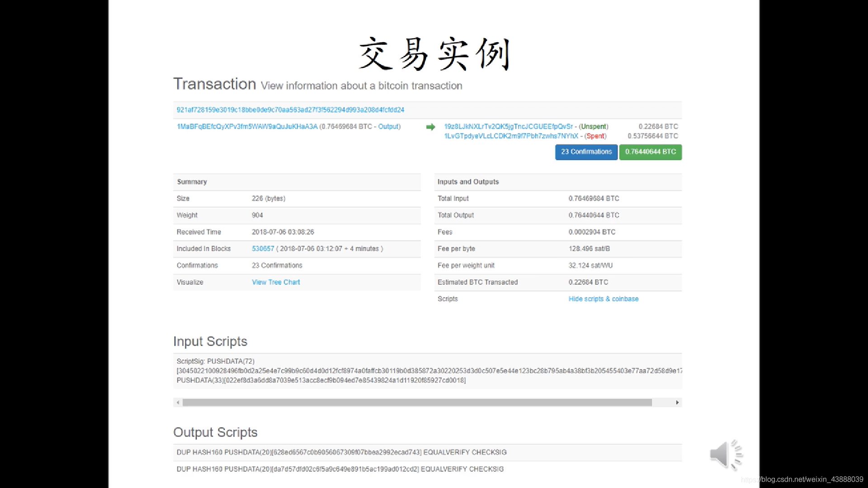Viewport: 868px width, 488px height.
Task: Click the 23 Confirmations blue button
Action: [x=586, y=152]
